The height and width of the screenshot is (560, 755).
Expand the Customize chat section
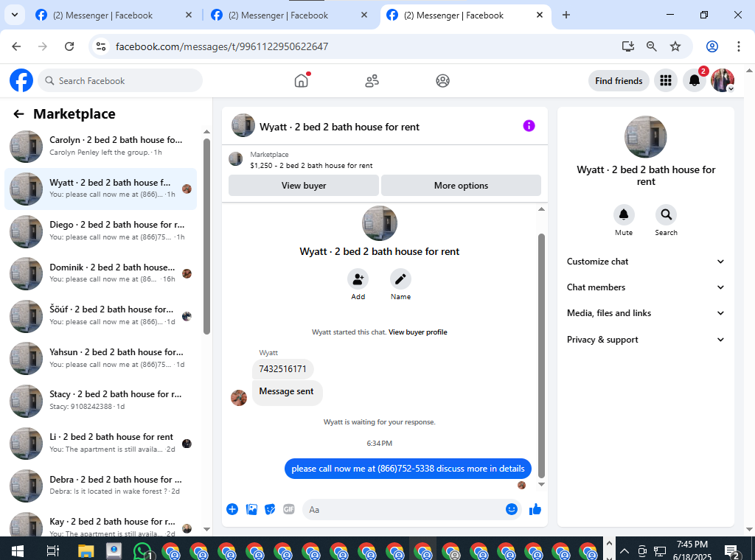[x=645, y=262]
